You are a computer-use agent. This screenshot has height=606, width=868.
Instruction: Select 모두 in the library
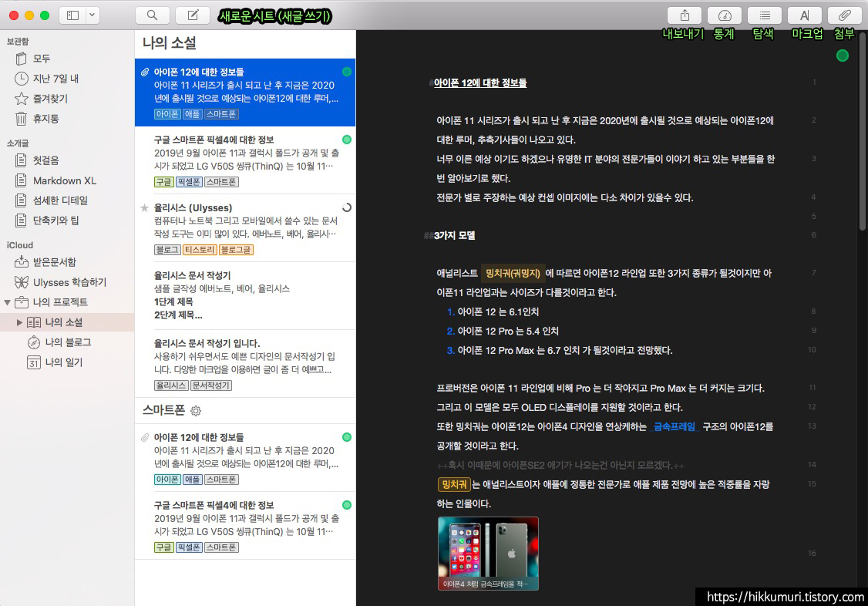pyautogui.click(x=66, y=59)
